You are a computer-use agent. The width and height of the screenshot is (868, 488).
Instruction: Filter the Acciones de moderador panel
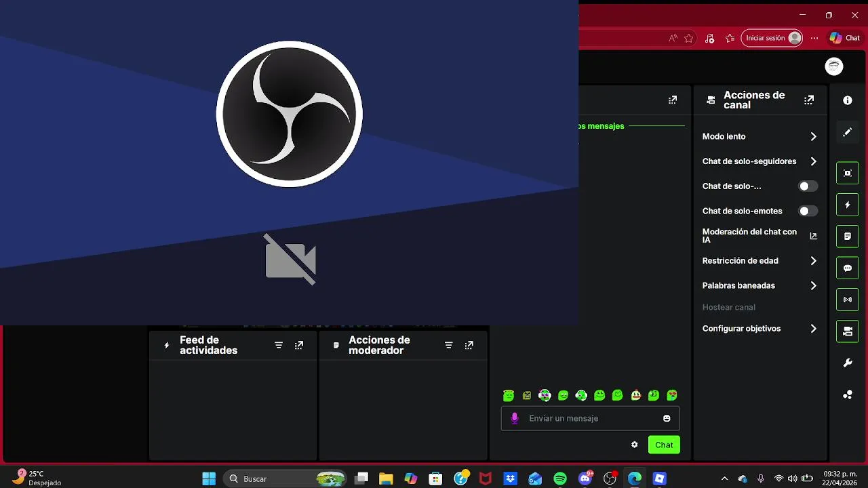coord(448,346)
